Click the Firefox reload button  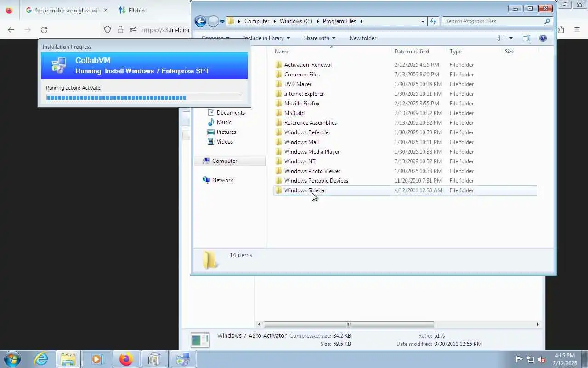click(x=44, y=29)
